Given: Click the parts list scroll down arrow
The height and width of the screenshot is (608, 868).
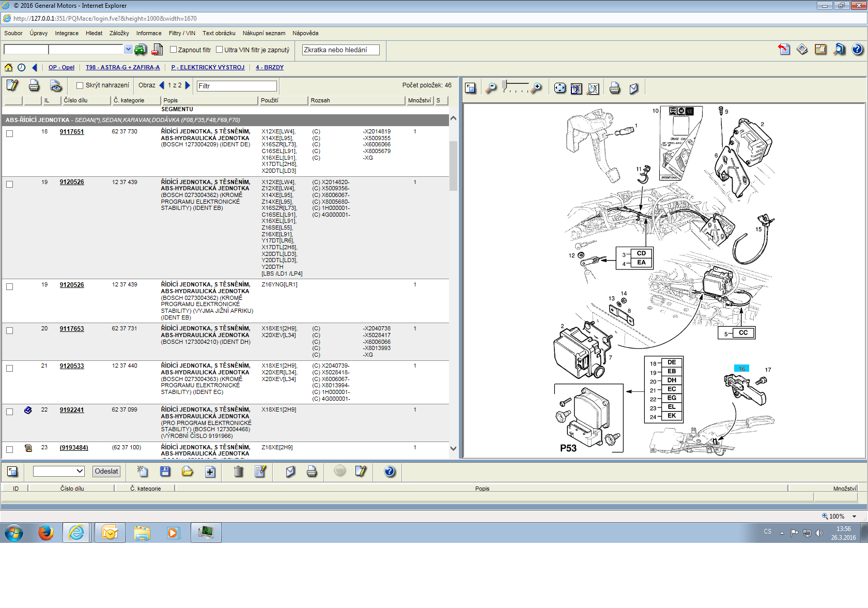Looking at the screenshot, I should click(453, 448).
